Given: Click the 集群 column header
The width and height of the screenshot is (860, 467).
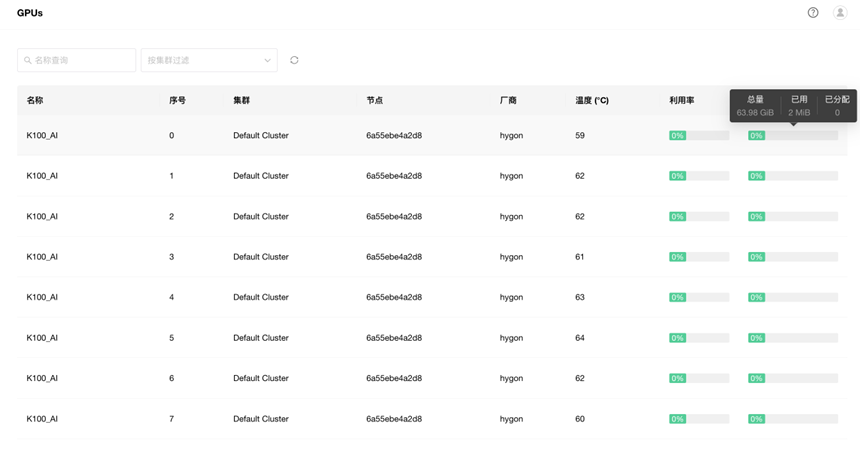Looking at the screenshot, I should click(x=241, y=100).
